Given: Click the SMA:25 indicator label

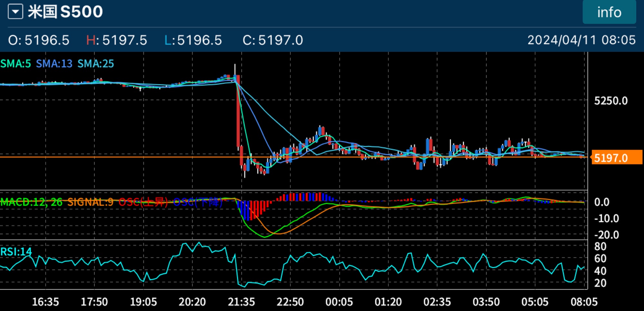Looking at the screenshot, I should 96,64.
